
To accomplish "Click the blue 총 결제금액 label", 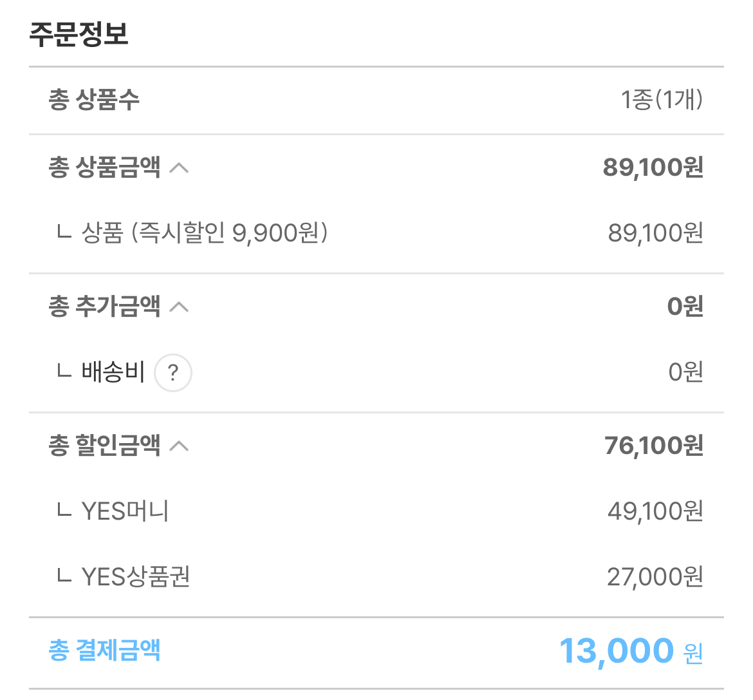I will click(104, 650).
